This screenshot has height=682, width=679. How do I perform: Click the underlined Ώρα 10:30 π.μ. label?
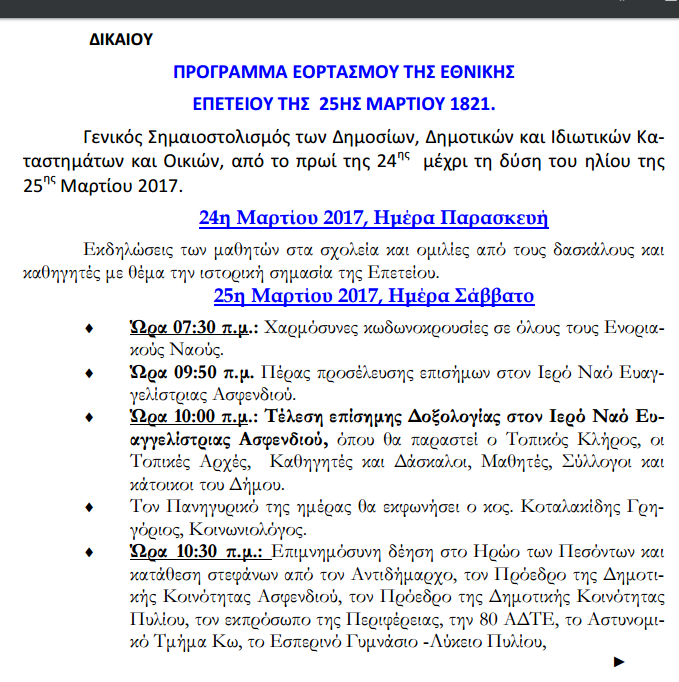(197, 552)
